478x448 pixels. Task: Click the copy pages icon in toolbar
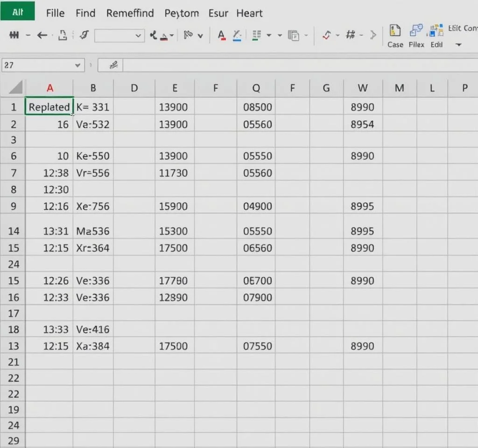(x=293, y=35)
